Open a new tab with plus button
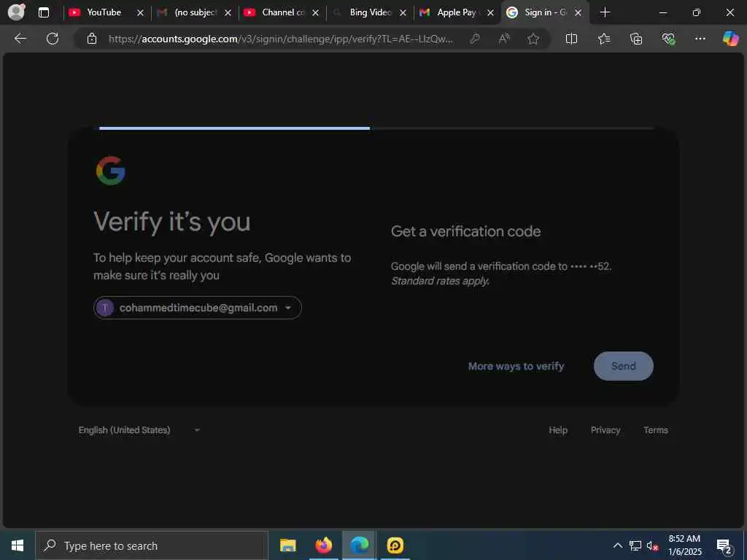 click(x=605, y=12)
